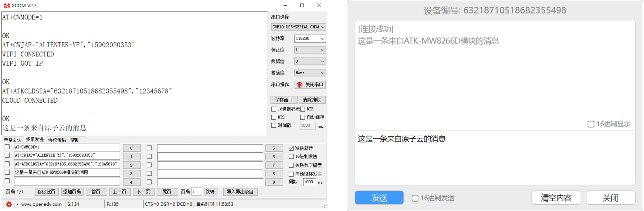Viewport: 644px width, 211px height.
Task: Click the 清空内容 button
Action: pyautogui.click(x=556, y=198)
